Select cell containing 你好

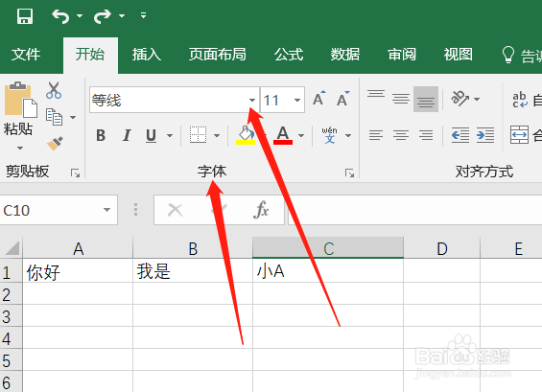coord(78,271)
